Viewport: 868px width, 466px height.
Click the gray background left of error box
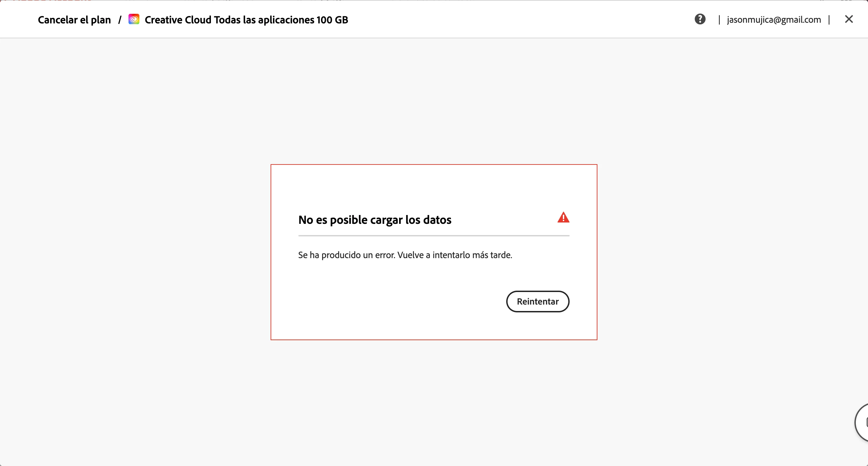(136, 251)
